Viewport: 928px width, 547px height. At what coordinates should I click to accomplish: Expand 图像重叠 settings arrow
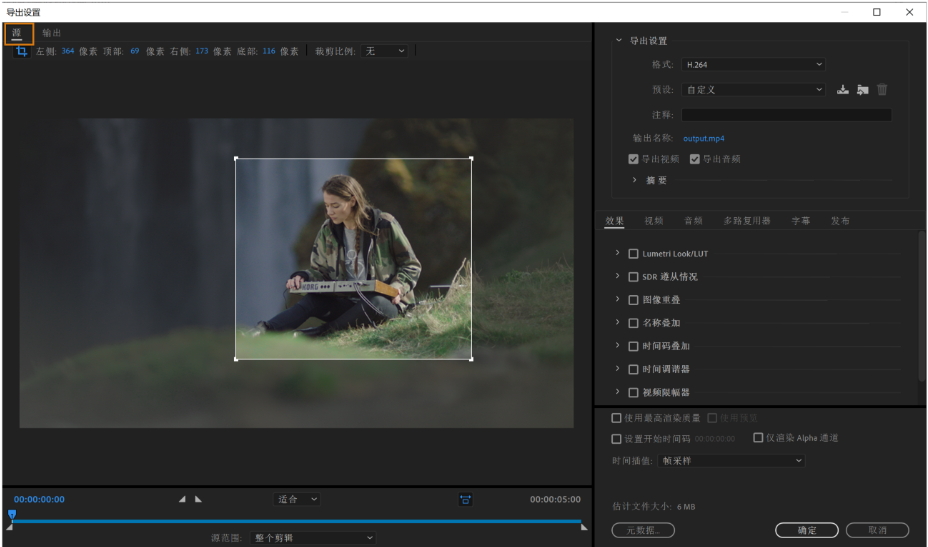(617, 299)
